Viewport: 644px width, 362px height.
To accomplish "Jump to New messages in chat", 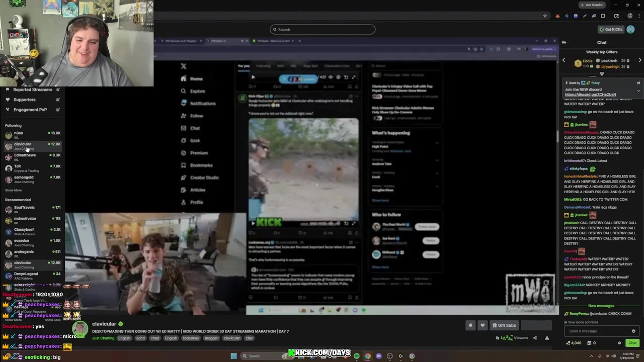I will click(x=602, y=306).
